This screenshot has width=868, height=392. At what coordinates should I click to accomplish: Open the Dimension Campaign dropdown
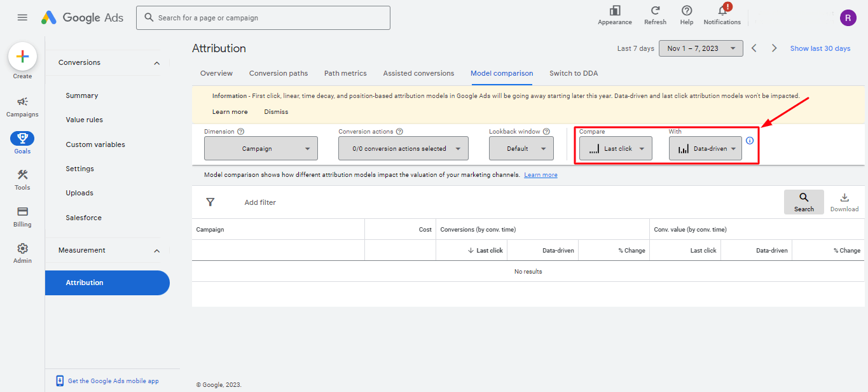pyautogui.click(x=261, y=148)
